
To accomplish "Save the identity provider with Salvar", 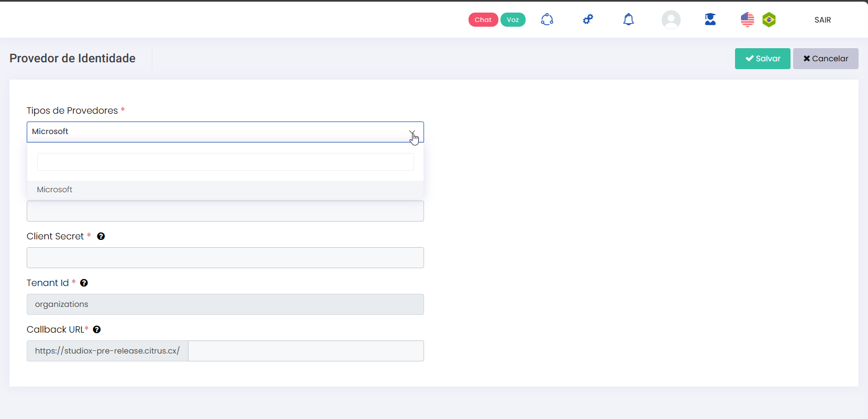I will pos(762,59).
